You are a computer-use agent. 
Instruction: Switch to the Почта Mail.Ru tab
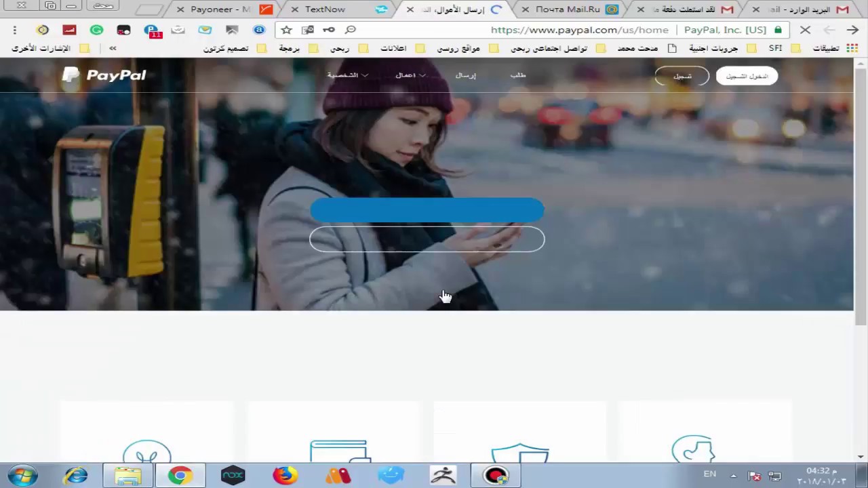point(567,9)
